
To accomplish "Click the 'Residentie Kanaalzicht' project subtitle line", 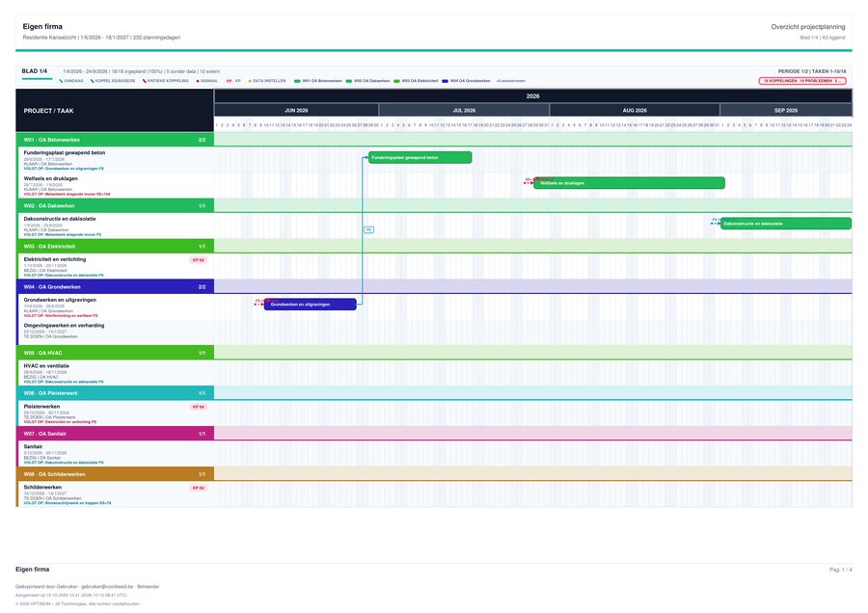I will pyautogui.click(x=101, y=38).
